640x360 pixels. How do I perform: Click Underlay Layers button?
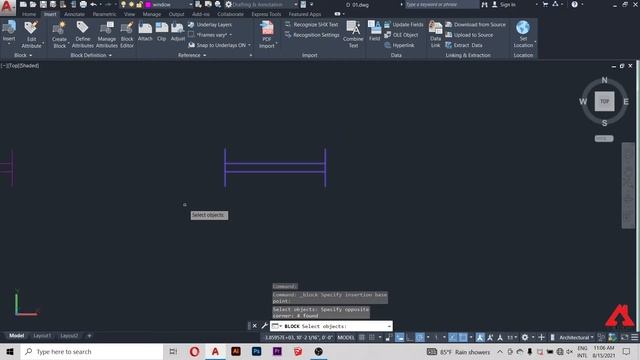210,24
